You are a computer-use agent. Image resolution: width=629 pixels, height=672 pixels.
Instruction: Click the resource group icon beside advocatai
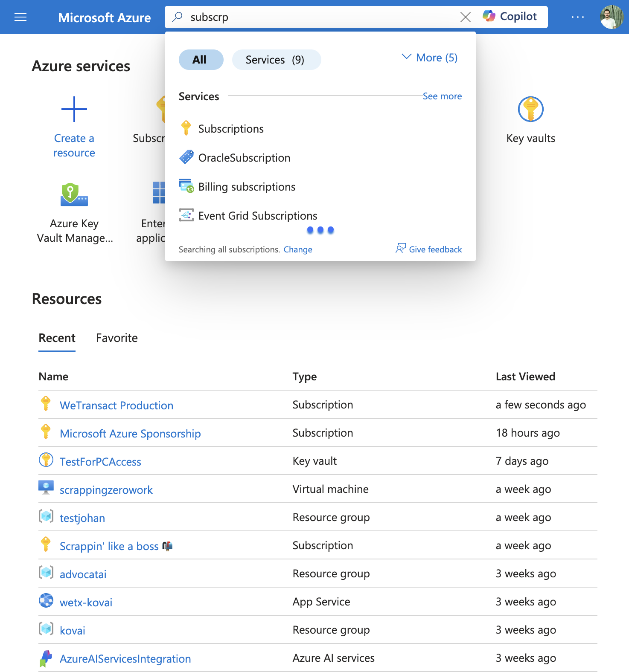[46, 572]
